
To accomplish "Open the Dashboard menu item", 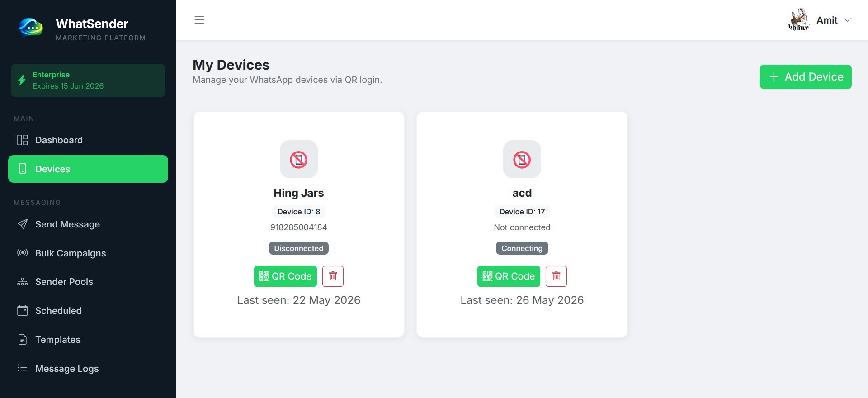I will coord(88,140).
